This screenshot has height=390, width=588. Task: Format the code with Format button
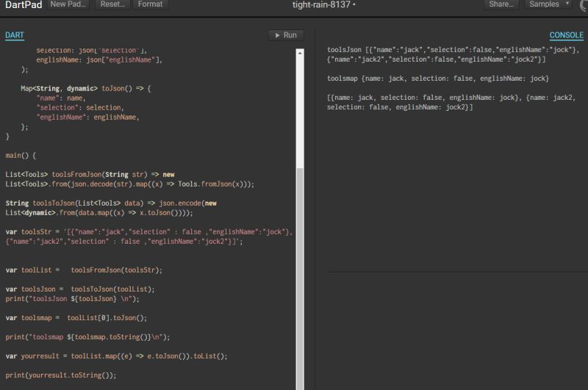(x=150, y=4)
